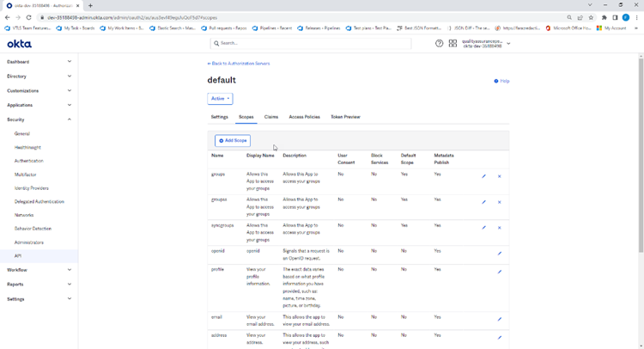
Task: Click the Add Scope button
Action: click(233, 141)
